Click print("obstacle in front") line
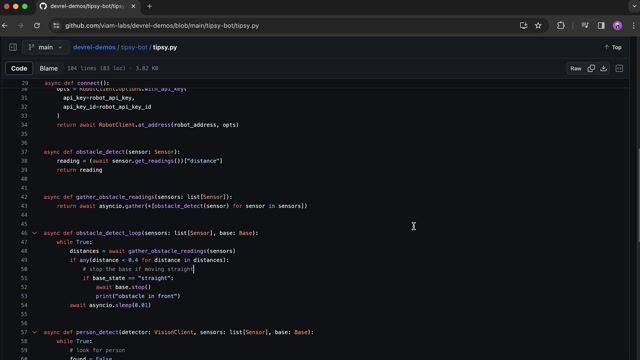Viewport: 640px width, 360px height. [138, 296]
